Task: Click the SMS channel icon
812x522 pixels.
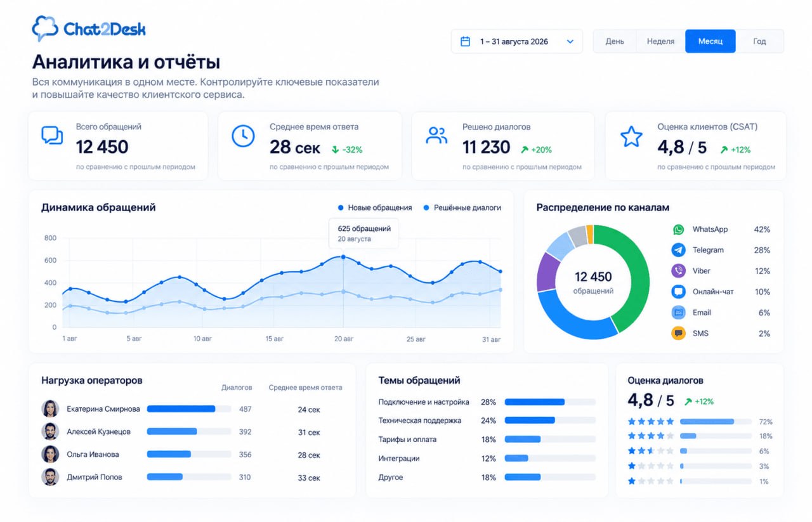Action: click(679, 333)
